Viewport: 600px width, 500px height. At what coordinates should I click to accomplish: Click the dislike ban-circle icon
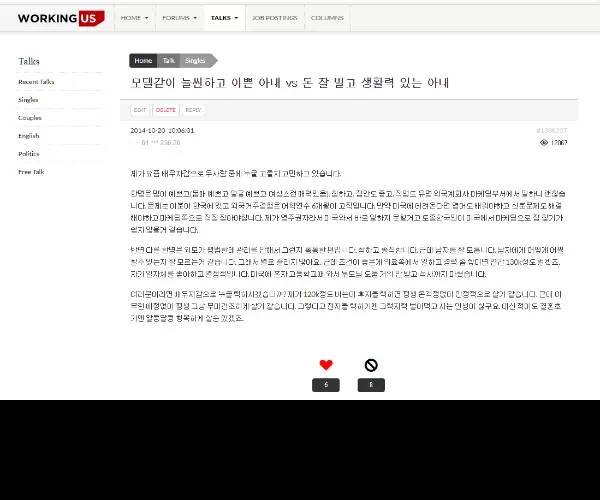point(371,365)
